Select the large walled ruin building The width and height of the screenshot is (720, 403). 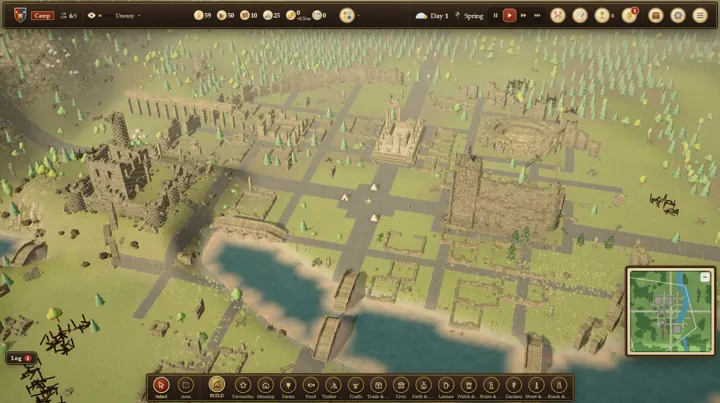pos(505,197)
